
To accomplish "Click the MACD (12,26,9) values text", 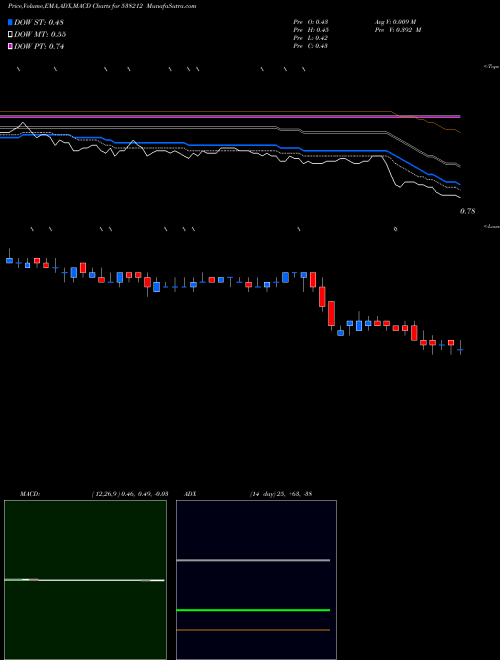I will [x=130, y=494].
